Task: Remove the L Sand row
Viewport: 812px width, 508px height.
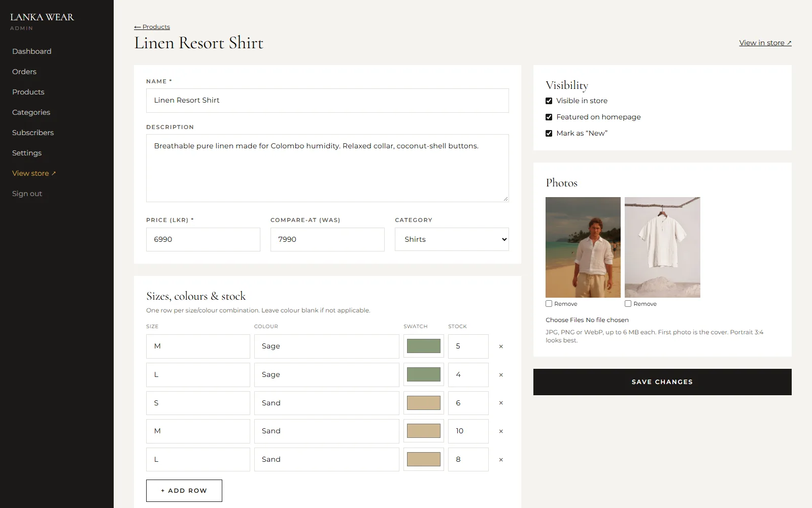Action: [501, 460]
